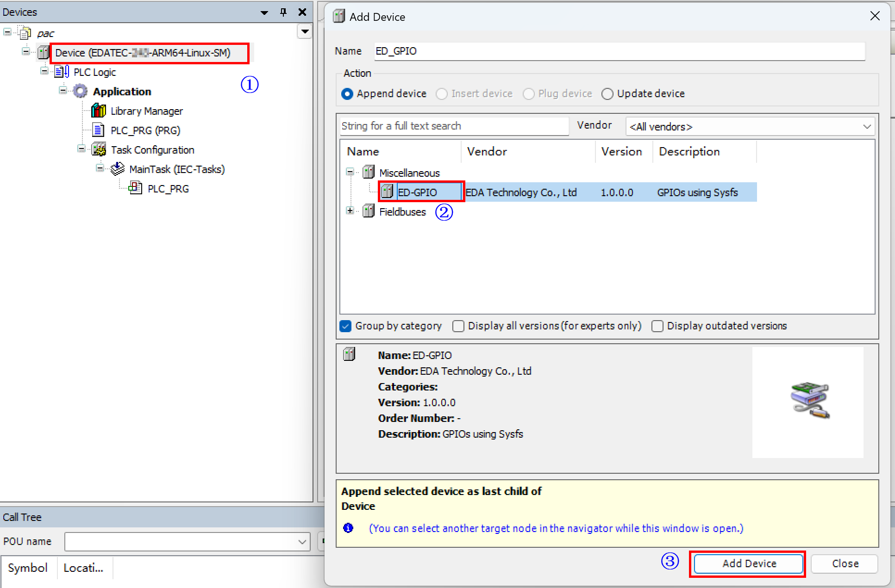Viewport: 895px width, 588px height.
Task: Click the MainTask icon in device tree
Action: click(117, 169)
